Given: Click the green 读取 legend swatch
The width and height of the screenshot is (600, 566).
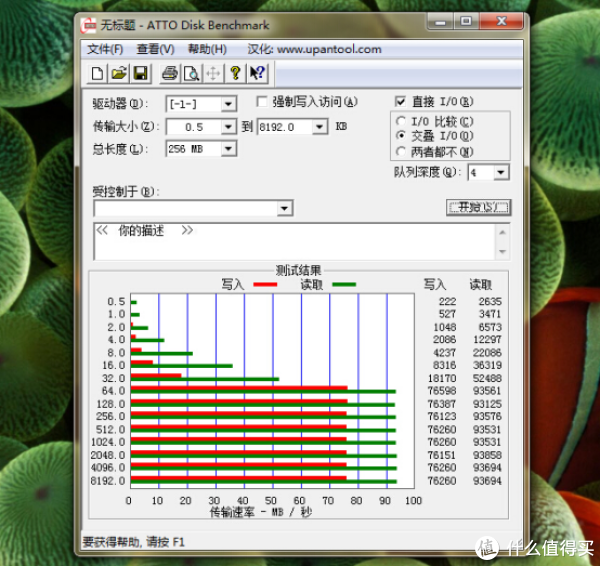Looking at the screenshot, I should (x=344, y=284).
